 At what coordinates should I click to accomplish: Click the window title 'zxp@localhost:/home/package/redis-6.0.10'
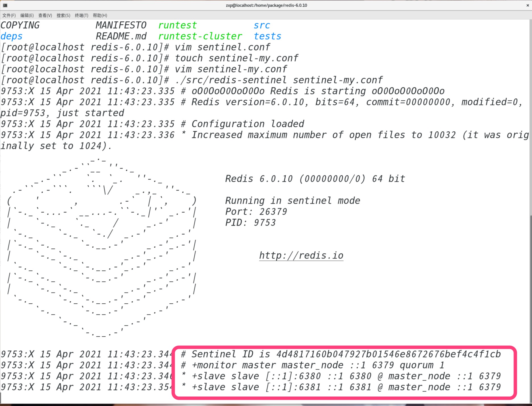pyautogui.click(x=266, y=5)
